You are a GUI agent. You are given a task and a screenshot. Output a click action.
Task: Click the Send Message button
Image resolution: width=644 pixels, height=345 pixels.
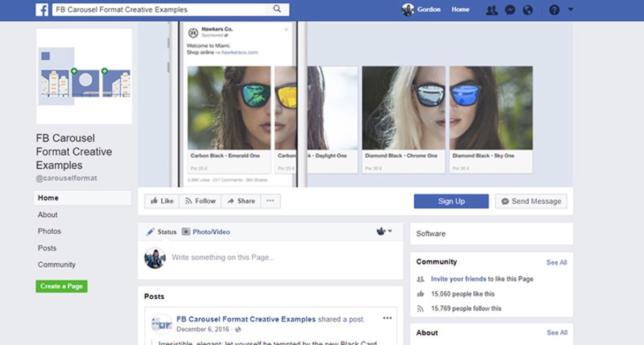531,201
